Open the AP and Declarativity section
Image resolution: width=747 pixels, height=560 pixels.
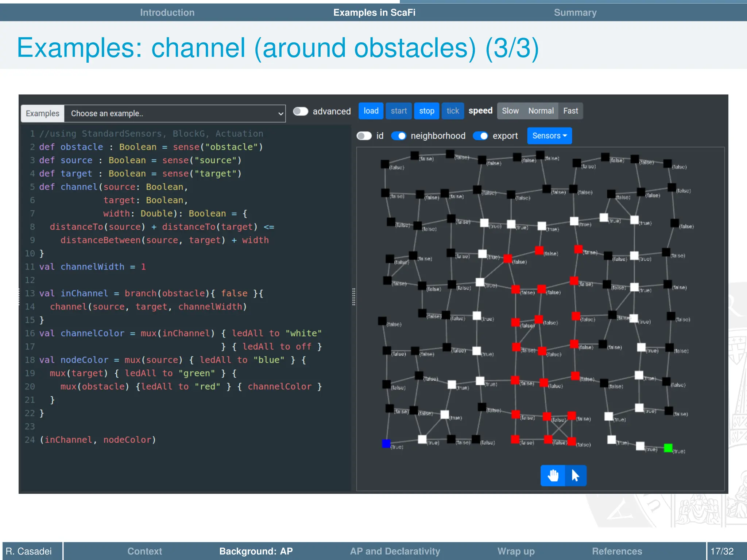(x=395, y=551)
